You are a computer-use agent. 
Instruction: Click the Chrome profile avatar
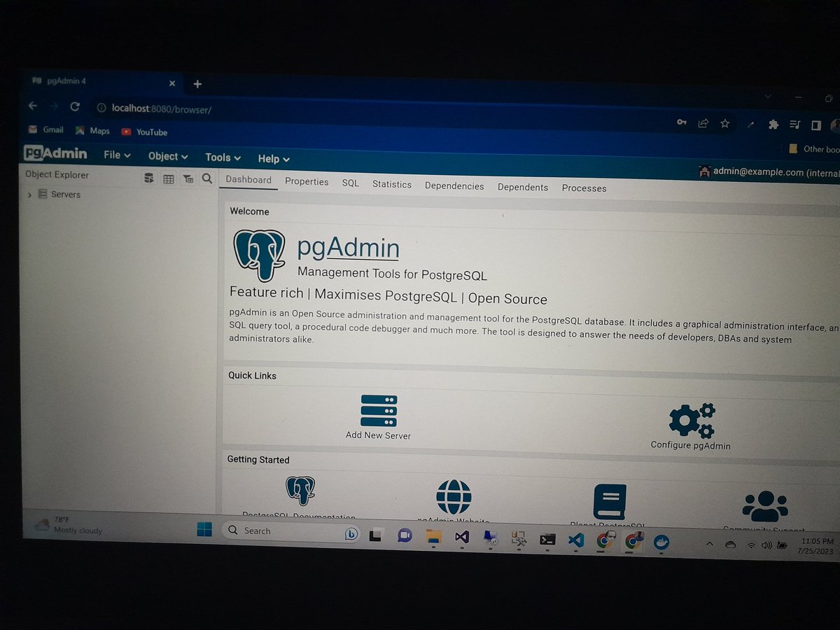pos(836,126)
